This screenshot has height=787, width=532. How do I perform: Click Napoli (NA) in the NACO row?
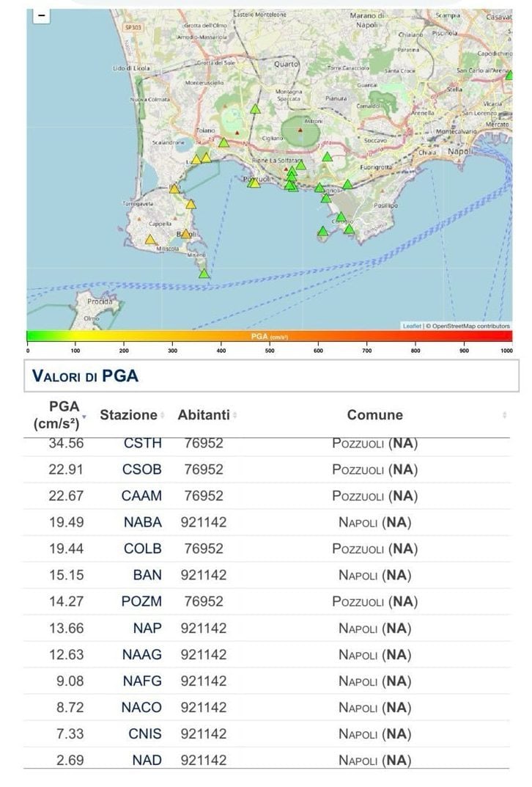[x=374, y=708]
